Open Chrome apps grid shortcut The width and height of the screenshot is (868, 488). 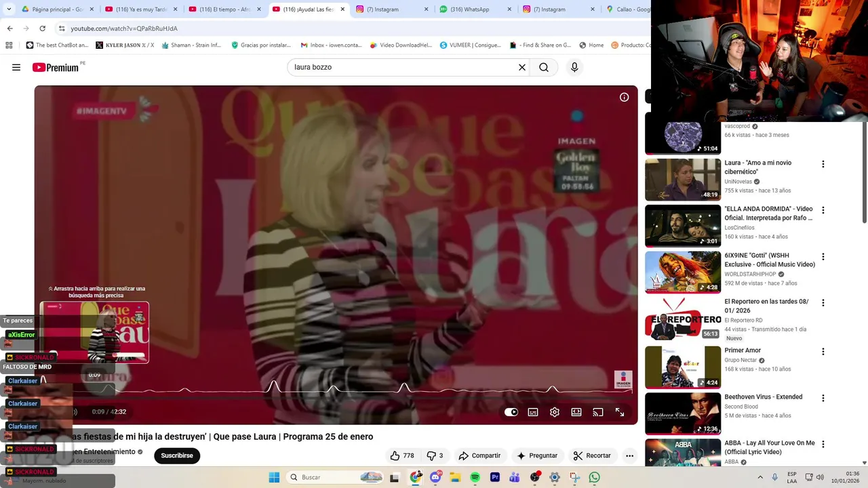(9, 45)
